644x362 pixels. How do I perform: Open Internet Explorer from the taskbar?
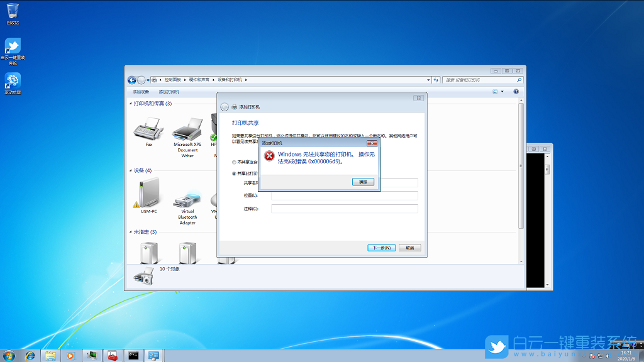30,354
